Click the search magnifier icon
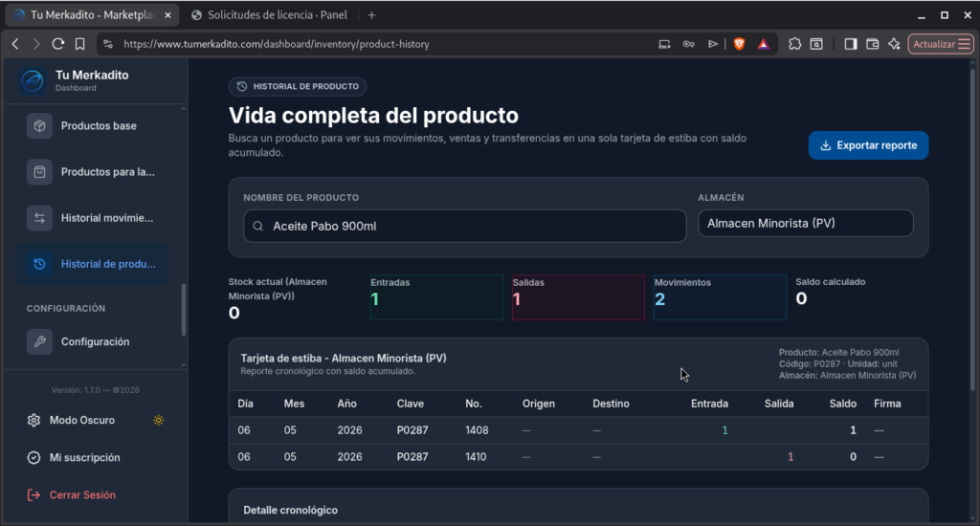The width and height of the screenshot is (980, 526). pos(258,226)
